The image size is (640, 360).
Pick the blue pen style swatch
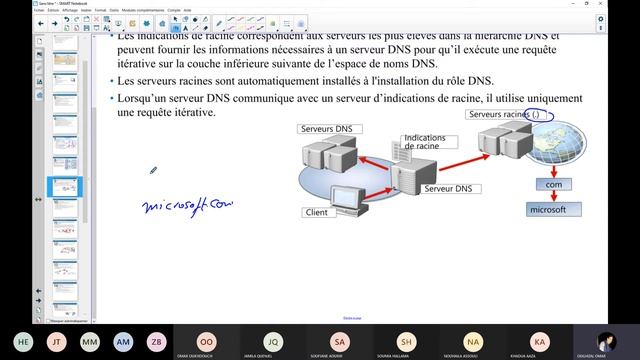pyautogui.click(x=260, y=19)
